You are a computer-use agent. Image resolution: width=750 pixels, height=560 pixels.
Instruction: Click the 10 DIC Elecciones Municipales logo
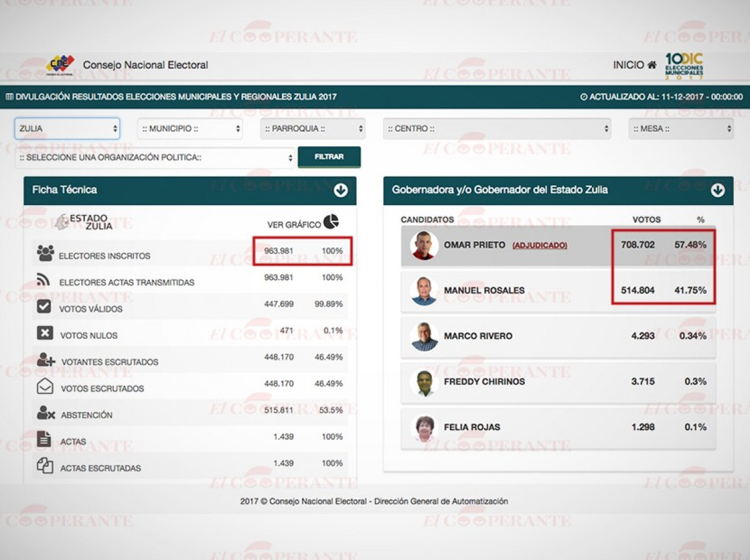tap(684, 66)
